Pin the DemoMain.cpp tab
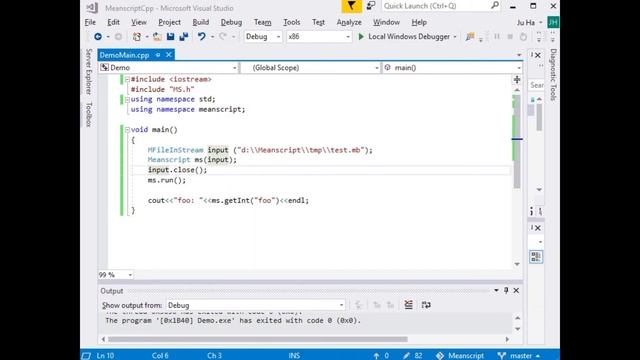This screenshot has width=640, height=360. (158, 55)
